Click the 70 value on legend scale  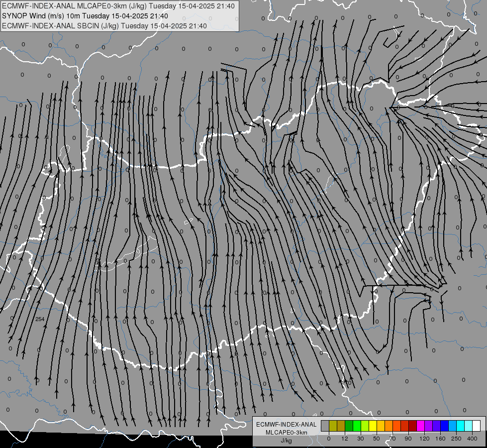point(392,439)
